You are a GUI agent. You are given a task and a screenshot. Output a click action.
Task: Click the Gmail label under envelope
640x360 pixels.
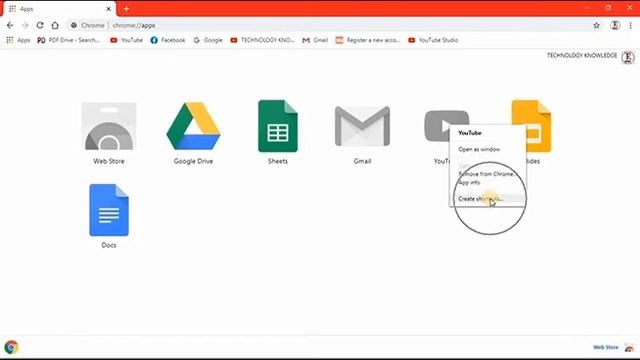362,161
